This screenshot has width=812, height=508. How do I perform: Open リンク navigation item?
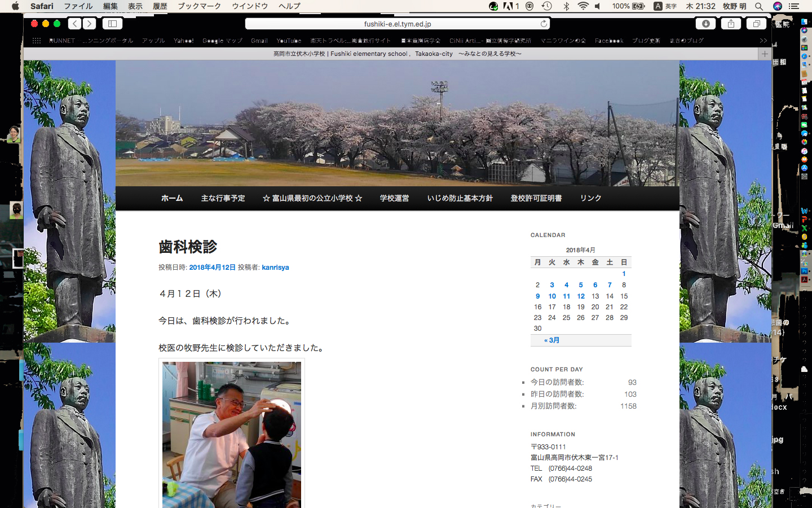pyautogui.click(x=591, y=198)
